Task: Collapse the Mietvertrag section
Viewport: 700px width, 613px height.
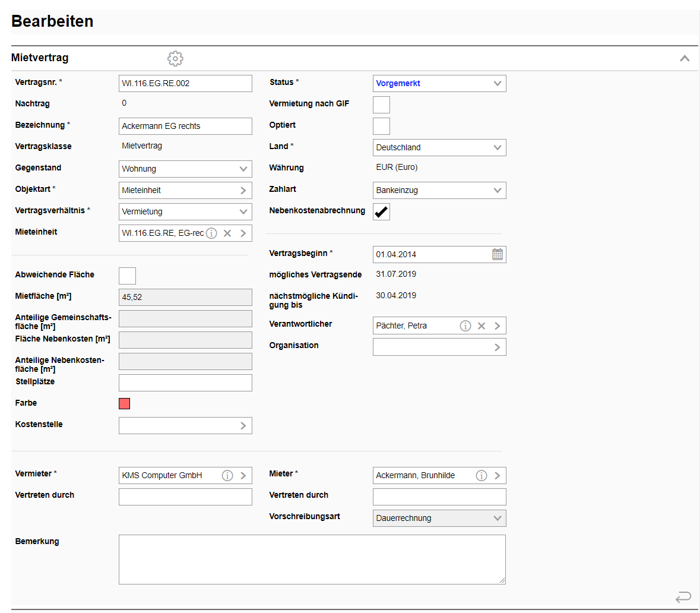Action: (x=685, y=58)
